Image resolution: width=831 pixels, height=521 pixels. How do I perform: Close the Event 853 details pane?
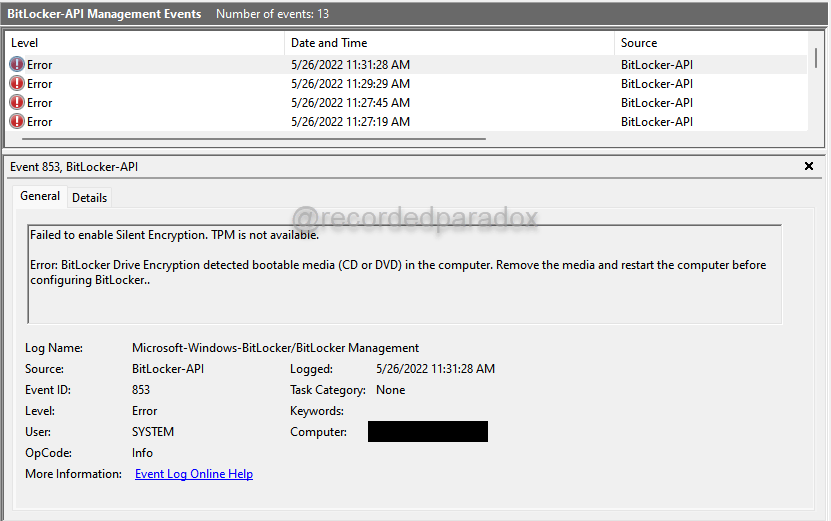(809, 166)
